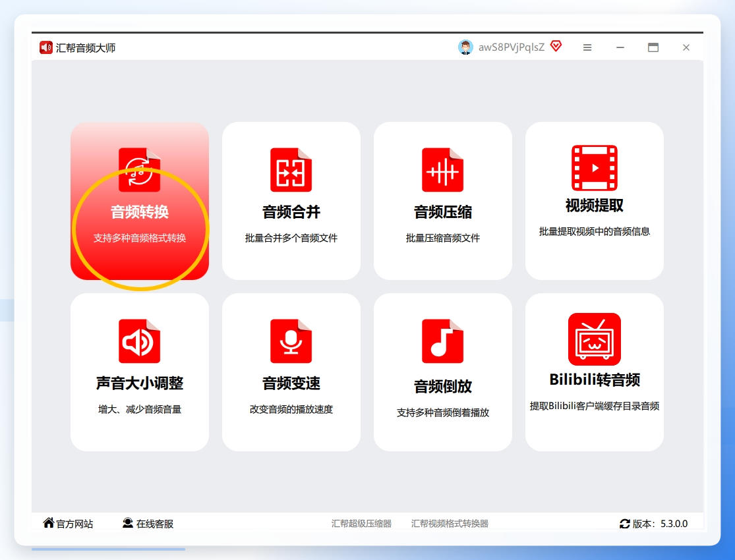
Task: Select the 音频变速 card title
Action: coord(291,383)
